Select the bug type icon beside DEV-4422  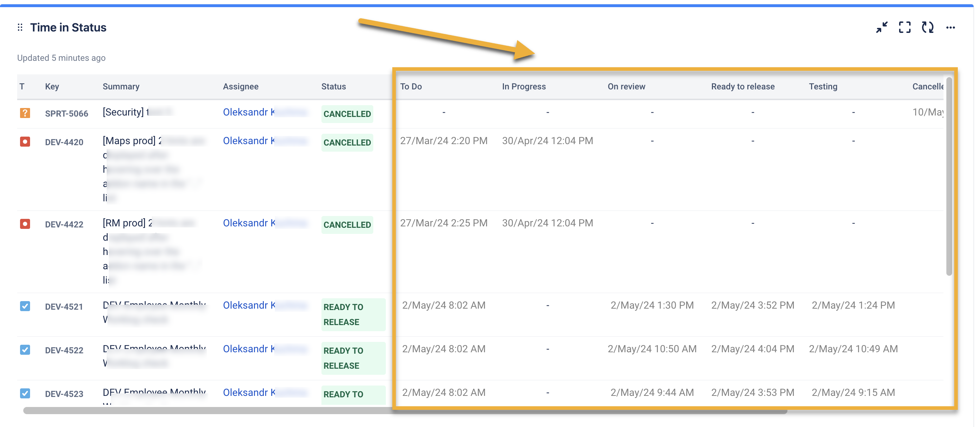(25, 224)
